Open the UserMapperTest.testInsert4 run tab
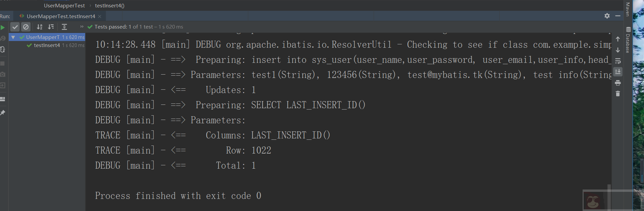Image resolution: width=644 pixels, height=211 pixels. pyautogui.click(x=60, y=16)
